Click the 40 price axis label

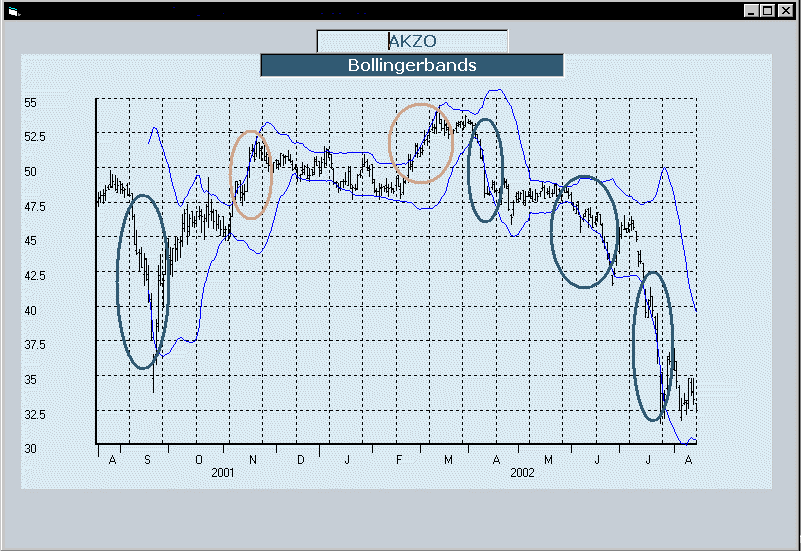[30, 310]
